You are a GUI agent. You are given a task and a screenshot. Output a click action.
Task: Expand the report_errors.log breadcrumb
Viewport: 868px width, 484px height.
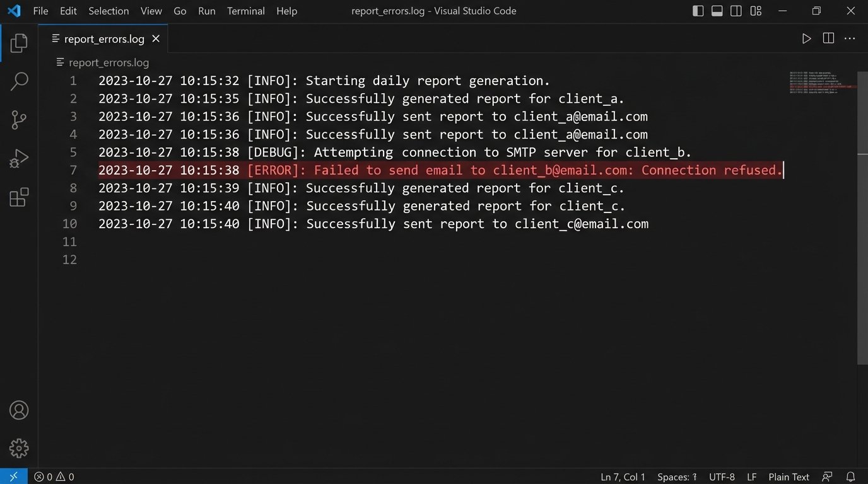click(108, 62)
